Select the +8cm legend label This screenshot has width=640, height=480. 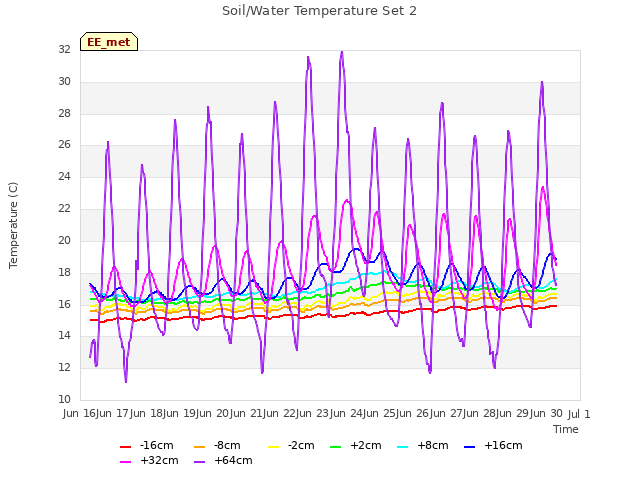tap(433, 445)
